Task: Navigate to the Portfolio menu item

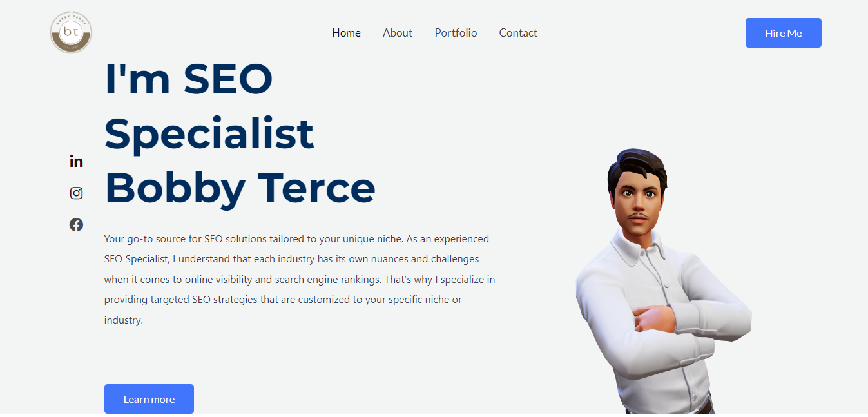Action: (456, 33)
